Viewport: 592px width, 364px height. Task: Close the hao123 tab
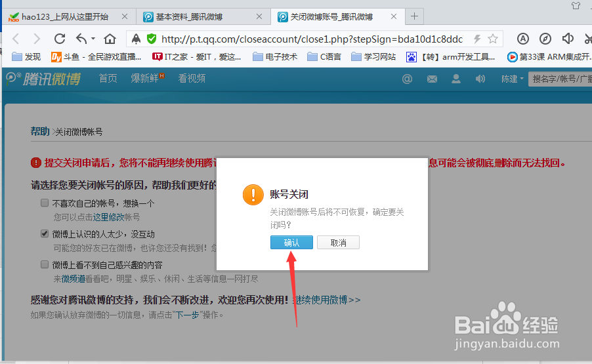click(x=125, y=16)
